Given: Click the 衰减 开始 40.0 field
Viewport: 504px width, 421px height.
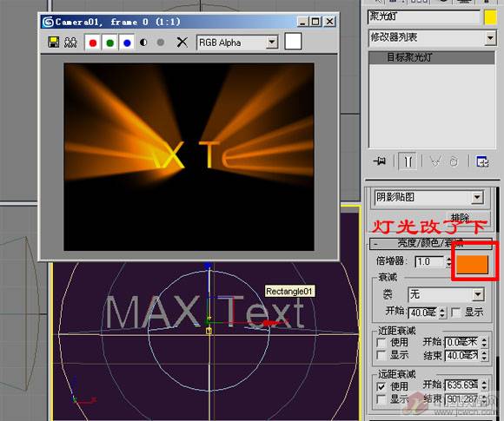Looking at the screenshot, I should point(422,312).
